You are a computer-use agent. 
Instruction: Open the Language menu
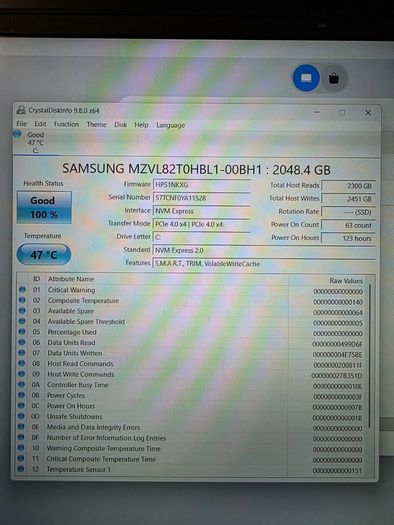[x=170, y=125]
